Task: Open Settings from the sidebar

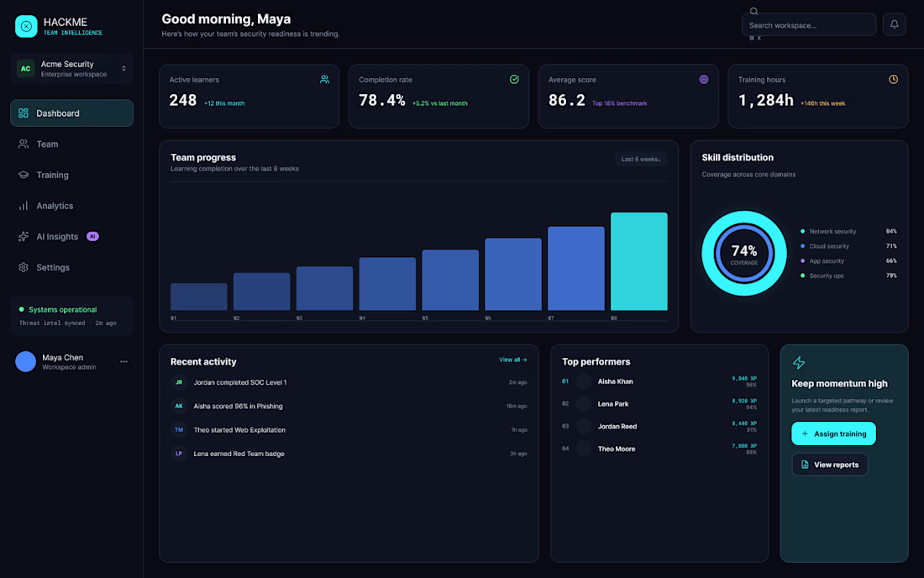Action: (72, 267)
